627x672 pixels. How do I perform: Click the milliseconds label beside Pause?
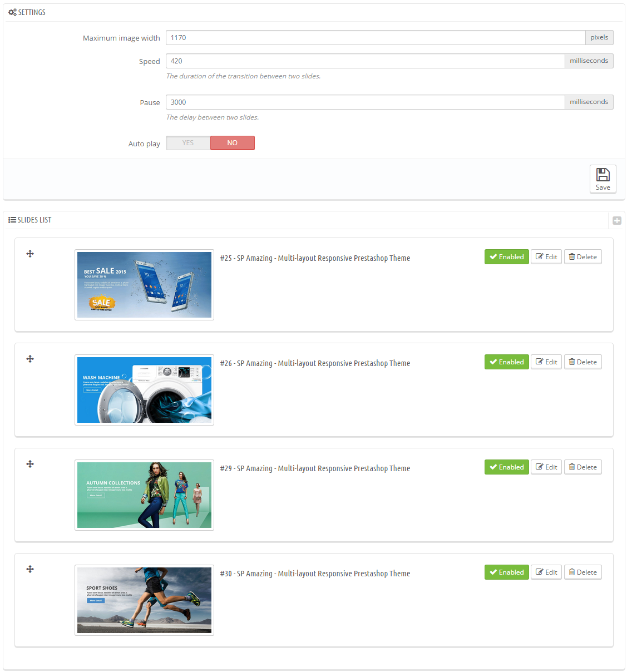(589, 102)
